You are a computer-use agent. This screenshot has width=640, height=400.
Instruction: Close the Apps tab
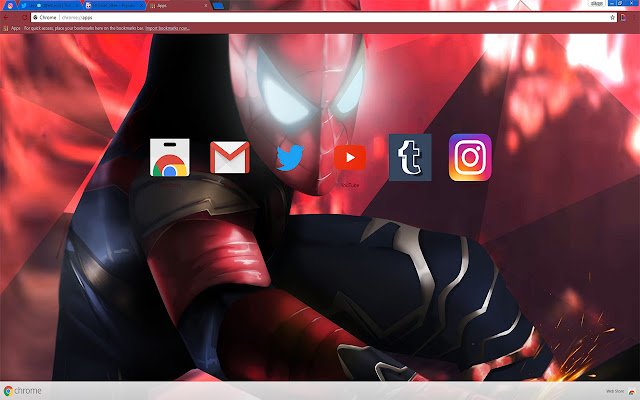click(206, 6)
